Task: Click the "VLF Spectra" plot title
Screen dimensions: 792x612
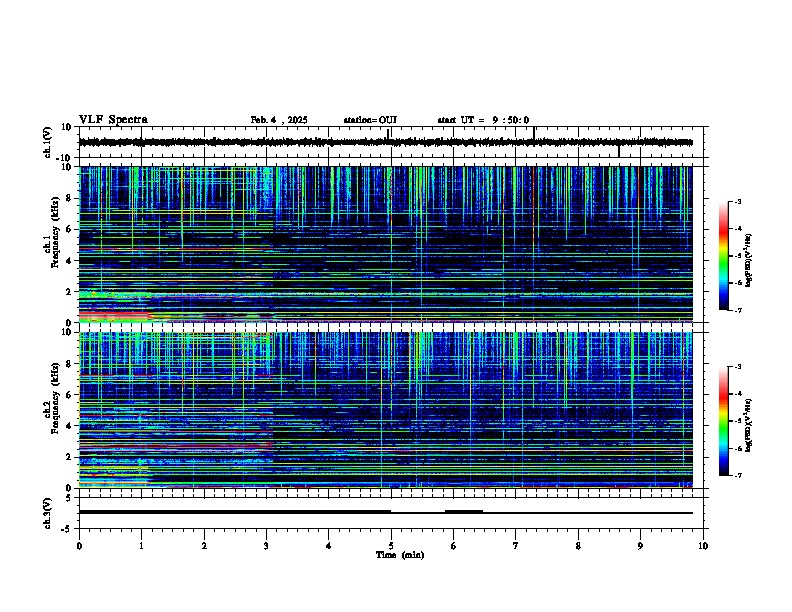Action: coord(113,120)
